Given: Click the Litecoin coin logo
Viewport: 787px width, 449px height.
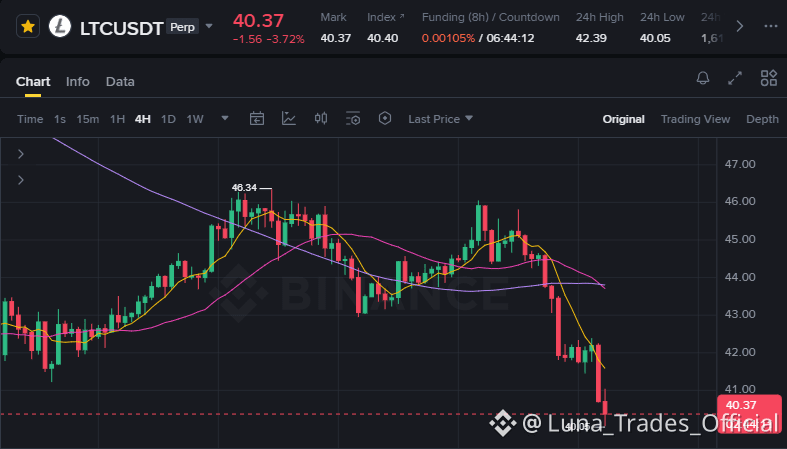Looking at the screenshot, I should tap(60, 26).
